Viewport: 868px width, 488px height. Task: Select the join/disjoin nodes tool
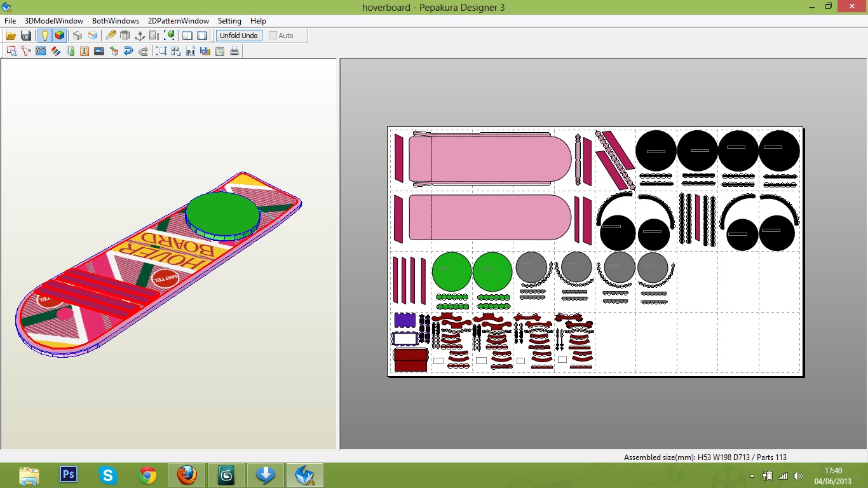26,51
